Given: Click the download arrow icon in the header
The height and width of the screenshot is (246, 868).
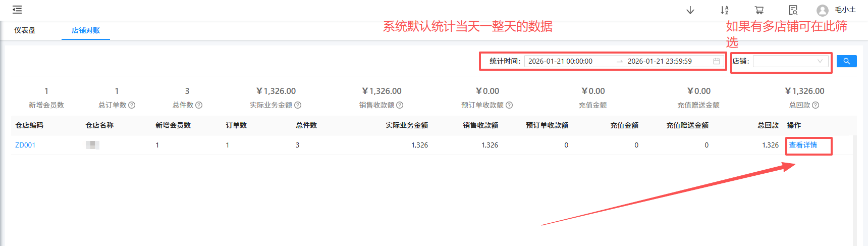Looking at the screenshot, I should (690, 10).
